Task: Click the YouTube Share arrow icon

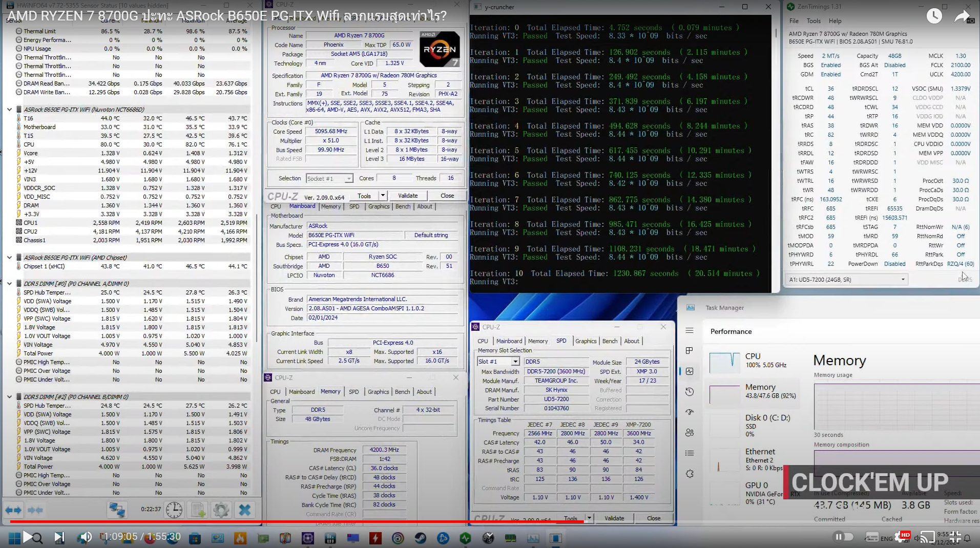Action: pos(962,16)
